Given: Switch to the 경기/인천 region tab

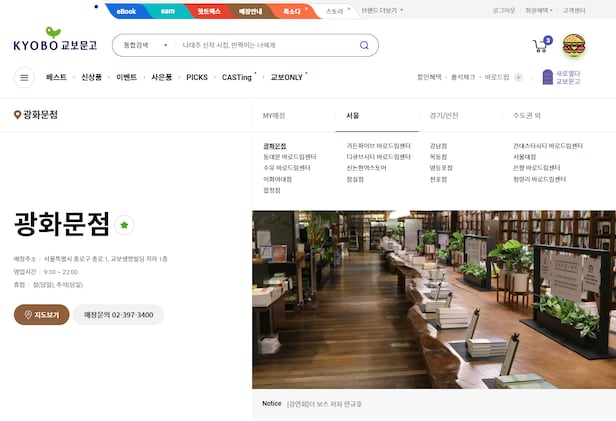Looking at the screenshot, I should (x=444, y=115).
